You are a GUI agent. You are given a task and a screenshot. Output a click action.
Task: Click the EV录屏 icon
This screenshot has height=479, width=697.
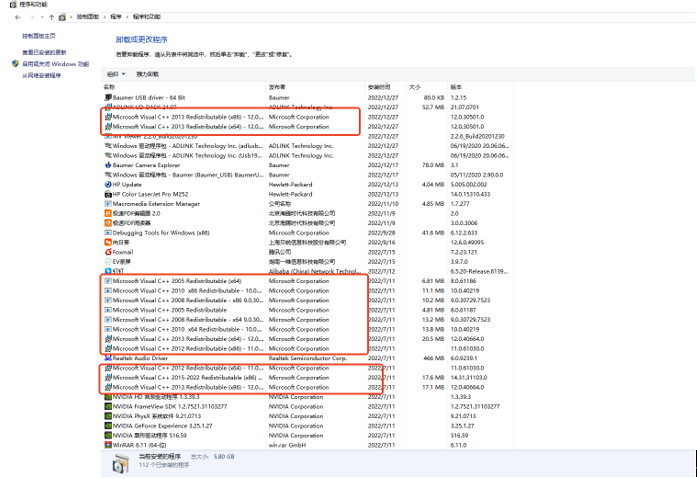(108, 262)
